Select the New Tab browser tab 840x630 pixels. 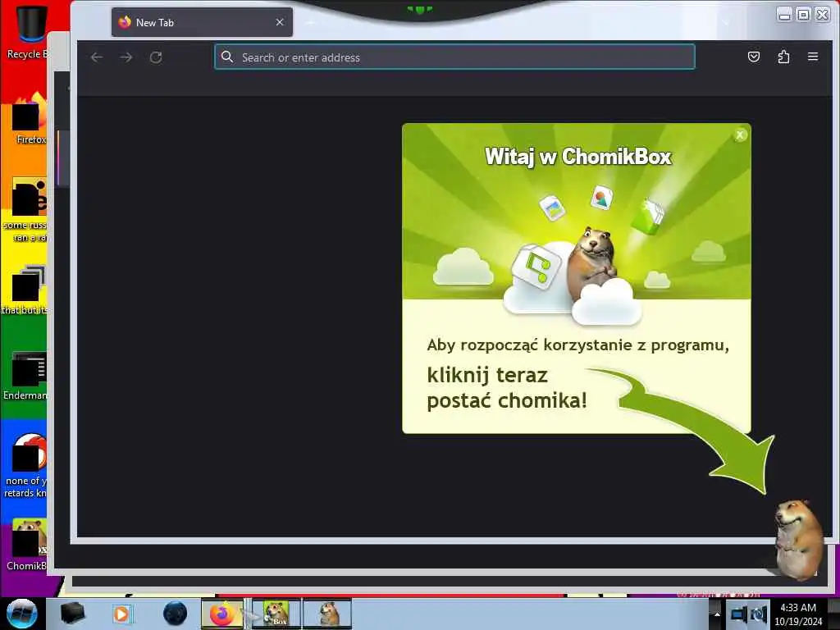(202, 22)
